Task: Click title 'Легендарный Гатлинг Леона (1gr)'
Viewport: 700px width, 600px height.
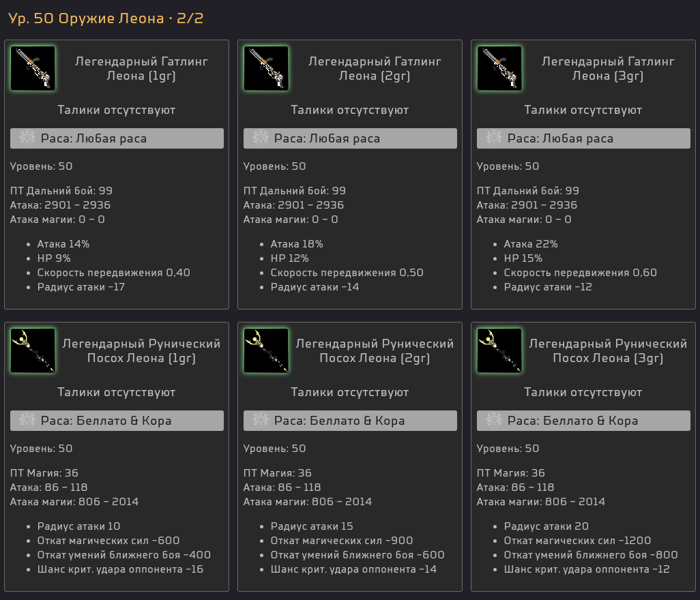Action: tap(141, 68)
